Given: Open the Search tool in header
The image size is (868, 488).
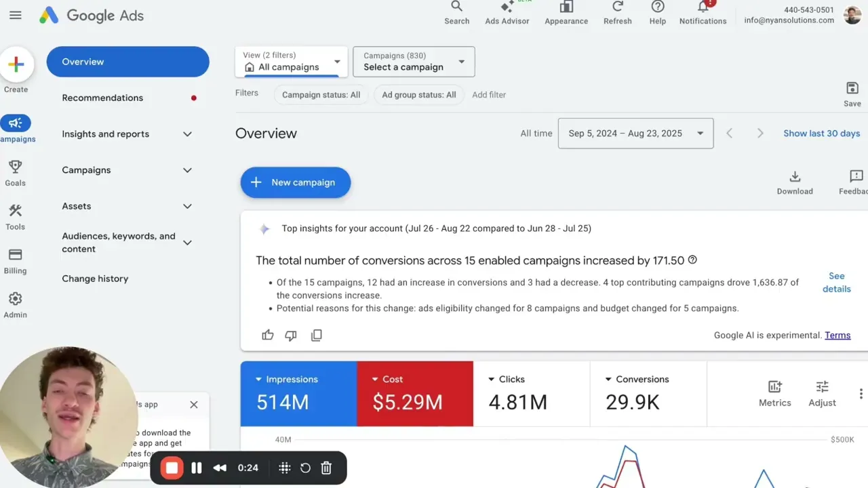Looking at the screenshot, I should tap(457, 13).
